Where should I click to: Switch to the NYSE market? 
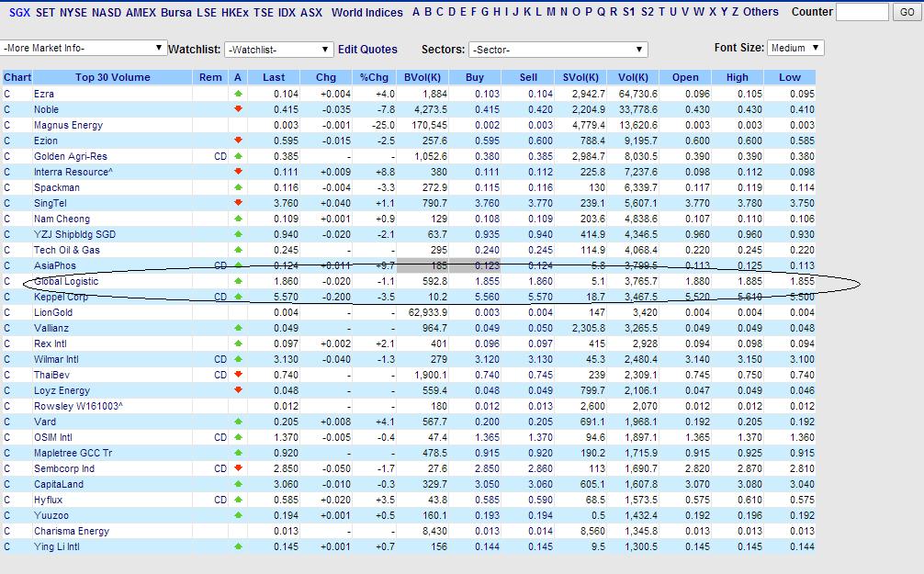73,12
